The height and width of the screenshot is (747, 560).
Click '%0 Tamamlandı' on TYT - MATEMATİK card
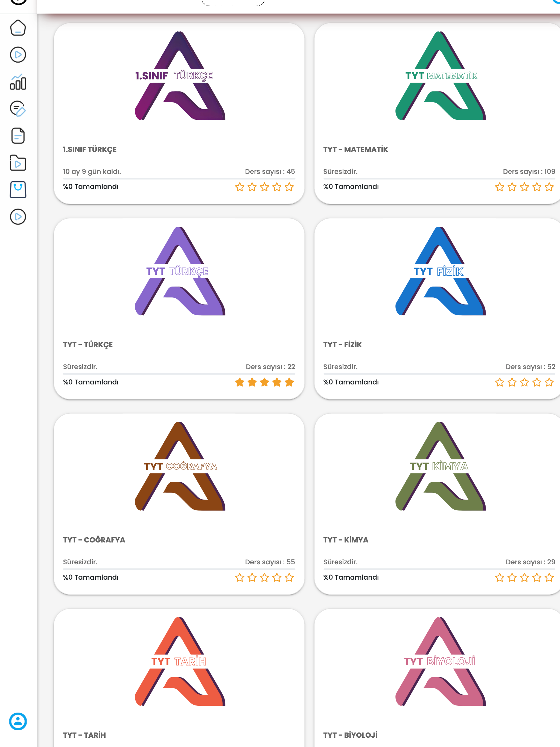(x=351, y=187)
